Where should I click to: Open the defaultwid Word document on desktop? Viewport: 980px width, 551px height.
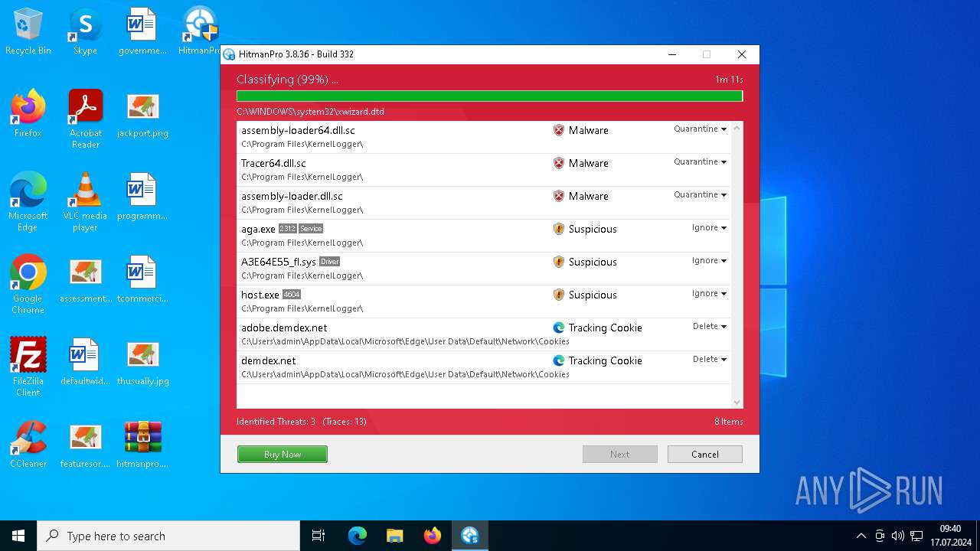pos(85,362)
